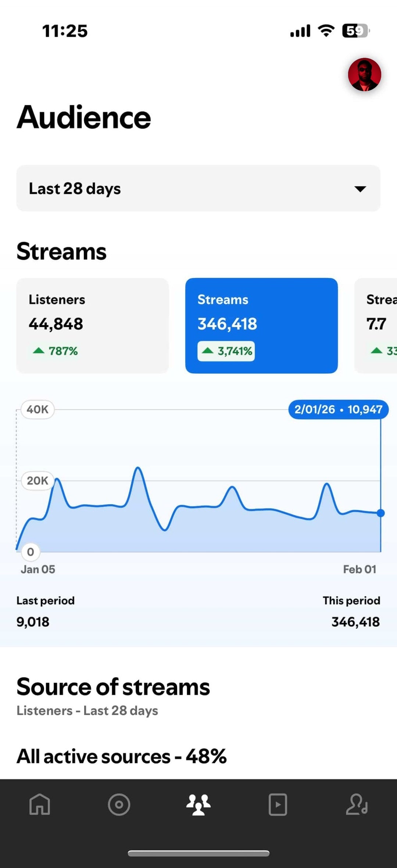This screenshot has width=397, height=868.
Task: Tap the 3,741% growth badge
Action: pos(226,351)
